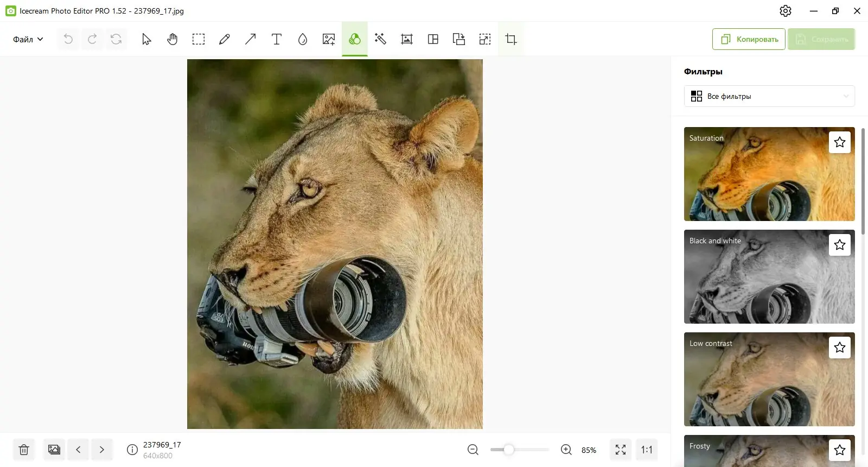868x467 pixels.
Task: Favorite the Frosty filter star
Action: [840, 450]
